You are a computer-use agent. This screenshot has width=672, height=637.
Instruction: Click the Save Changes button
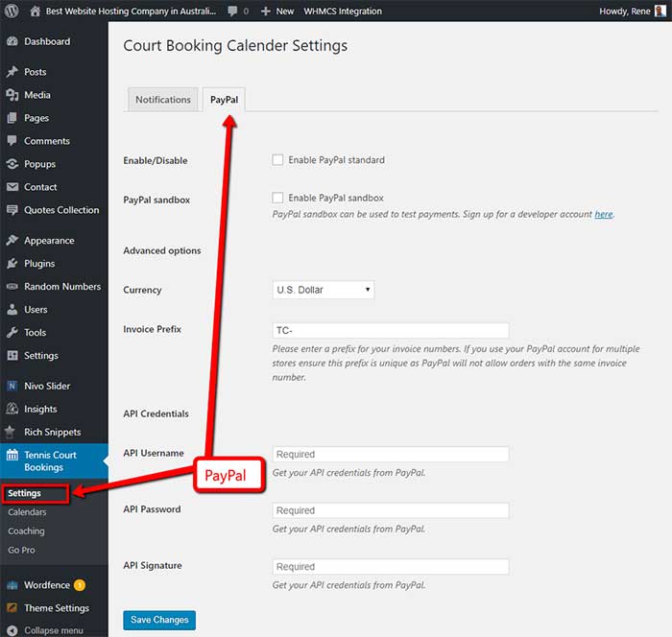click(x=159, y=620)
